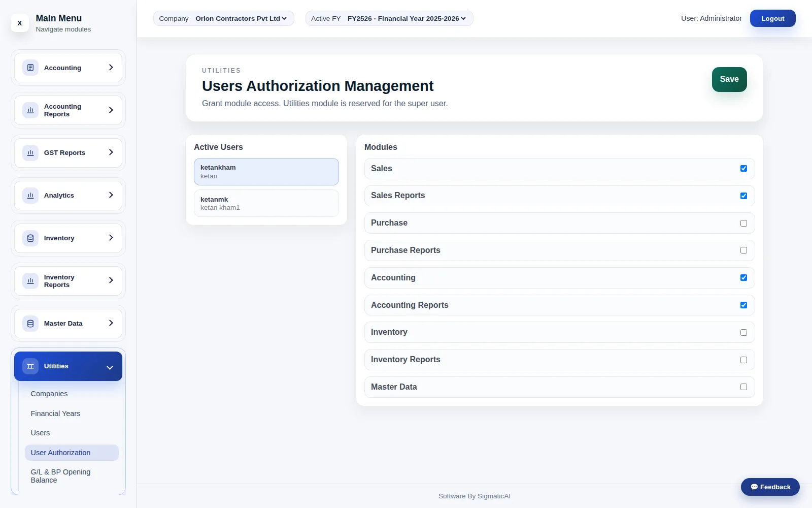Screen dimensions: 812x508
Task: Expand Inventory Reports menu chevron
Action: (111, 280)
